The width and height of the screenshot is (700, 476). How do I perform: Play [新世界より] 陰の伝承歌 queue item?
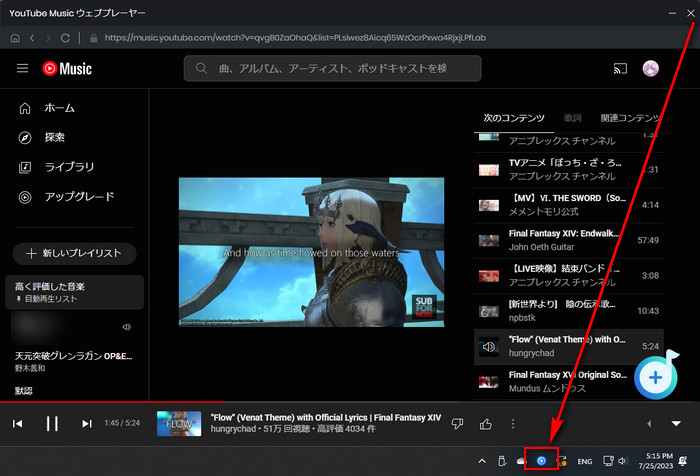(x=569, y=311)
